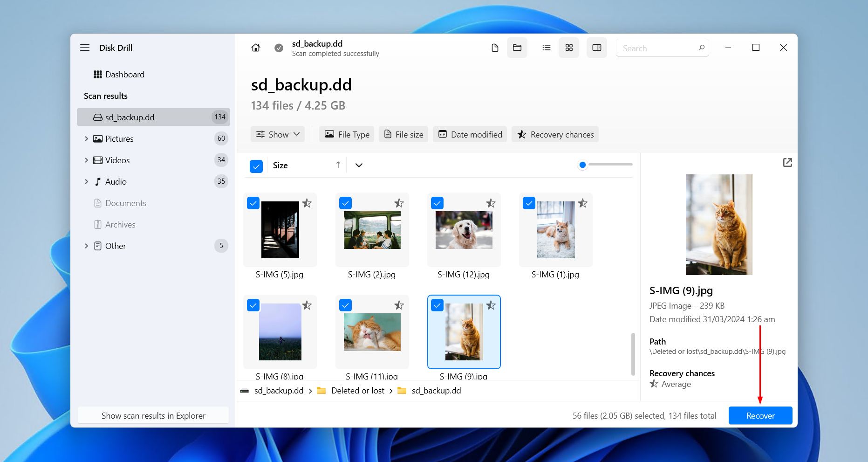Viewport: 868px width, 462px height.
Task: Click inside the Search field
Action: [x=657, y=48]
